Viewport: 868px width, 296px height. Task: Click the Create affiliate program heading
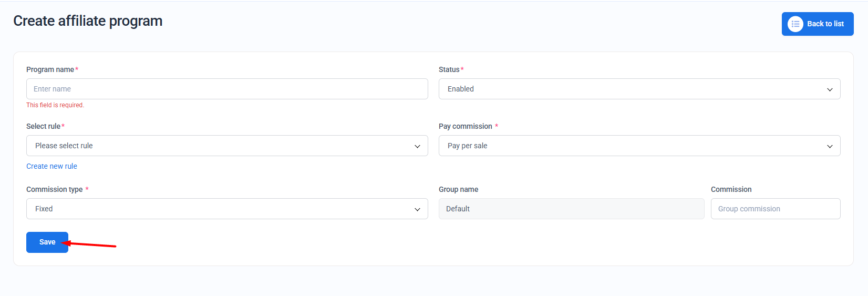click(x=88, y=21)
